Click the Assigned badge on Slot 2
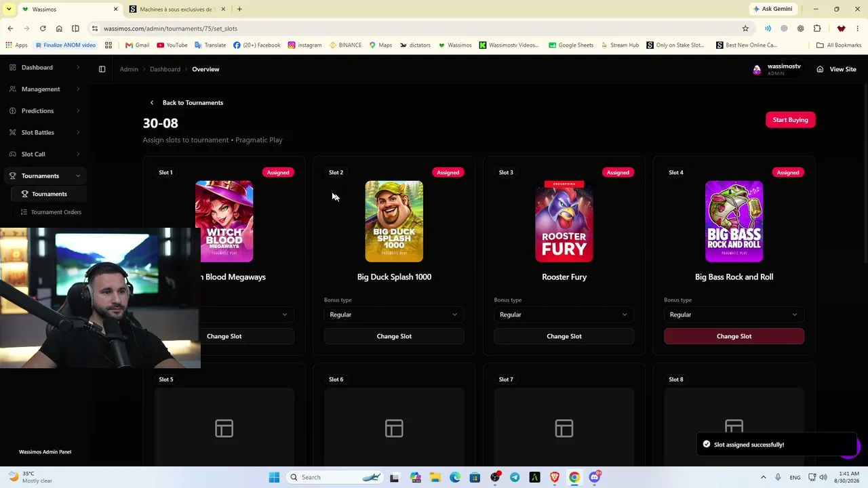 [448, 172]
